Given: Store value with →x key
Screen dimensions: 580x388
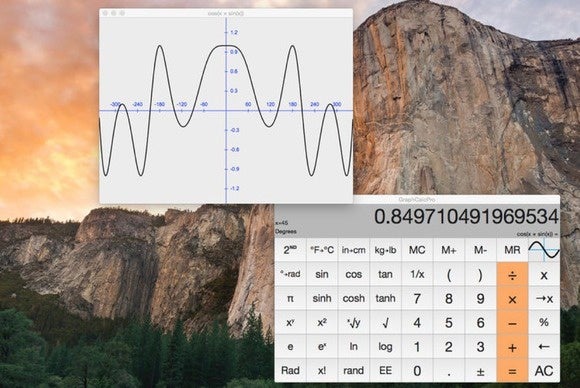Looking at the screenshot, I should coord(544,298).
